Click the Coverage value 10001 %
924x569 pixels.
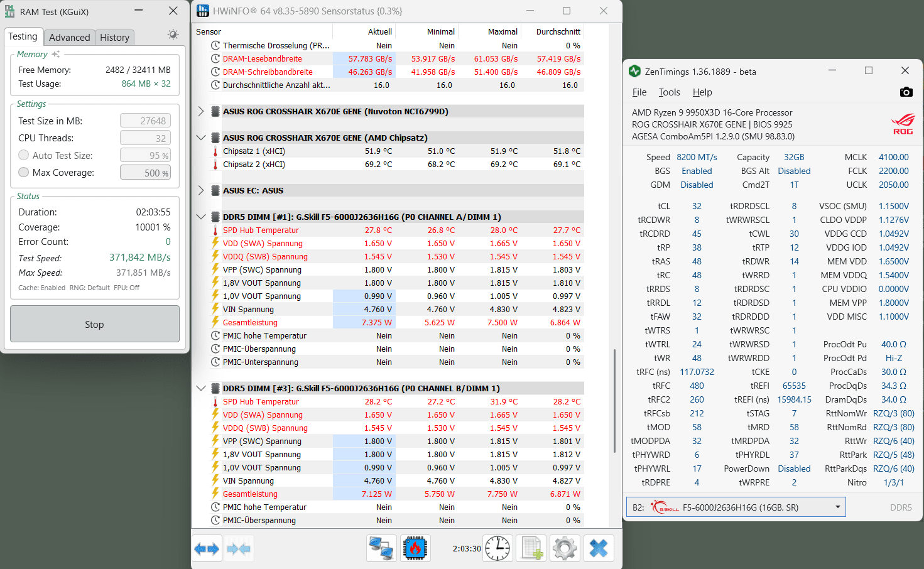(153, 227)
